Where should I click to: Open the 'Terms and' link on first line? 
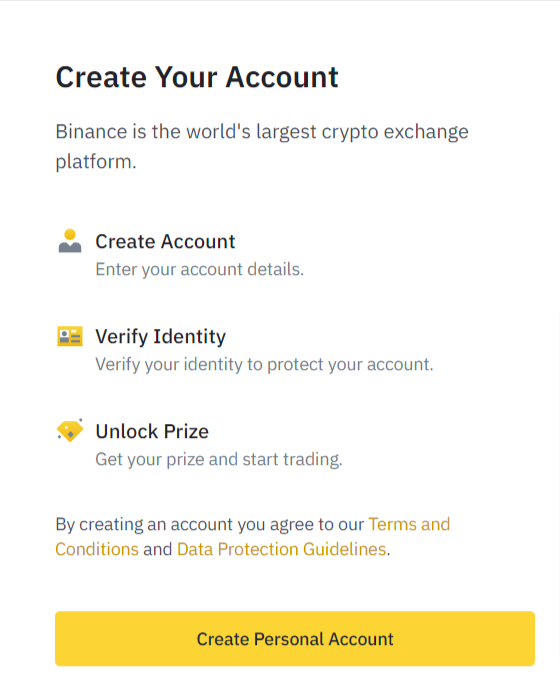pos(409,524)
